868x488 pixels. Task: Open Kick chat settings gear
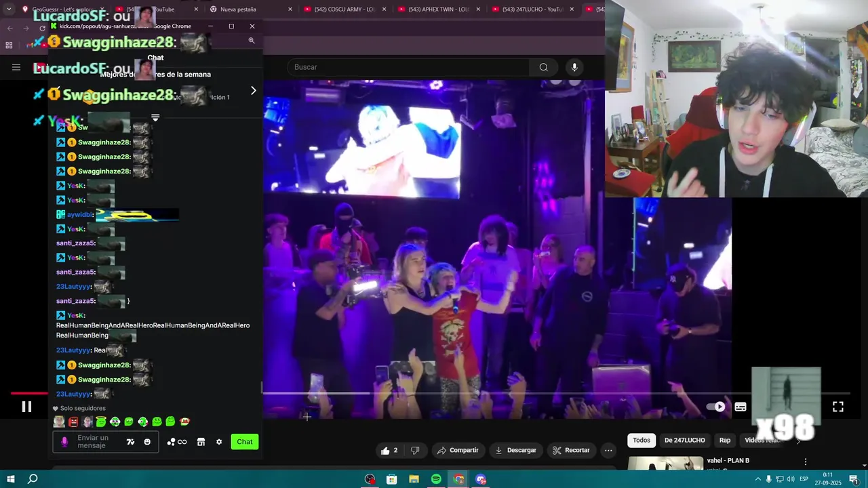pyautogui.click(x=219, y=442)
